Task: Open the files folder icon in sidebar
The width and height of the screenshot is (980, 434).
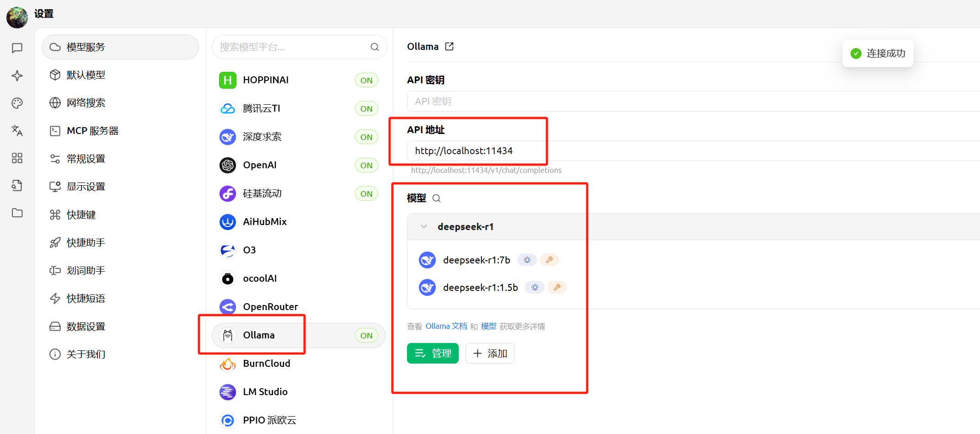Action: pyautogui.click(x=17, y=213)
